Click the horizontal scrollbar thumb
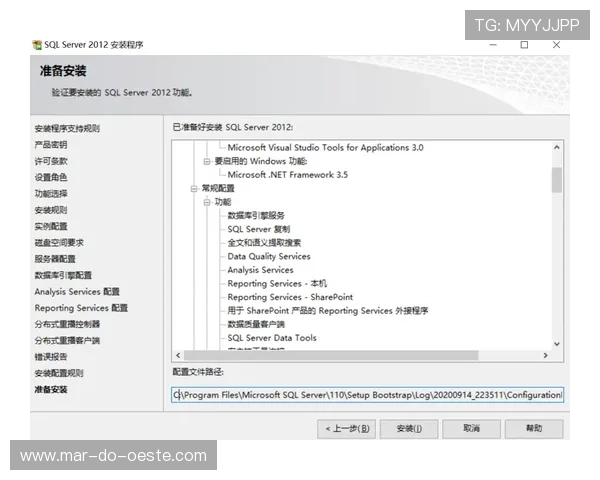Viewport: 600px width, 480px height. tap(331, 355)
